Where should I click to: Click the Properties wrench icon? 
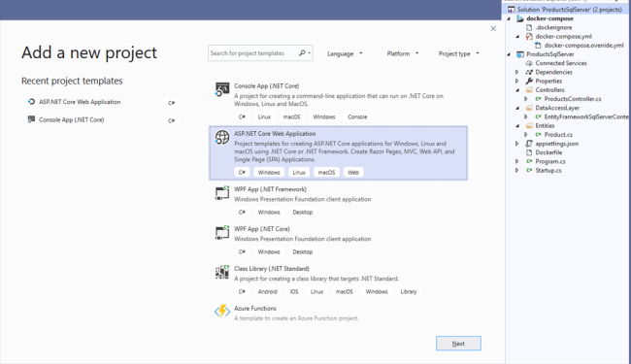529,81
